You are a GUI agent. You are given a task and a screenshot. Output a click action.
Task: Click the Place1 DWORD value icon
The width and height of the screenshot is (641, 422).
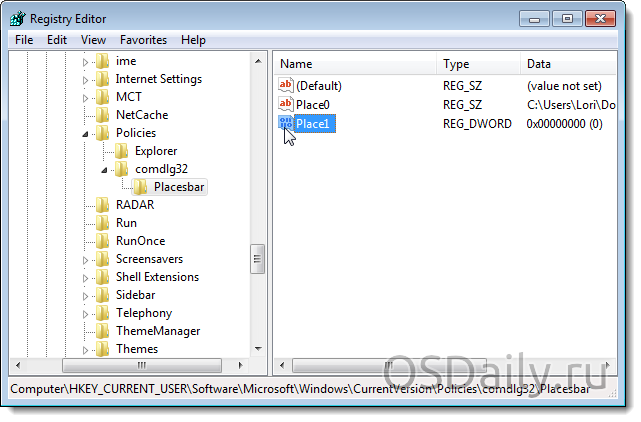287,123
